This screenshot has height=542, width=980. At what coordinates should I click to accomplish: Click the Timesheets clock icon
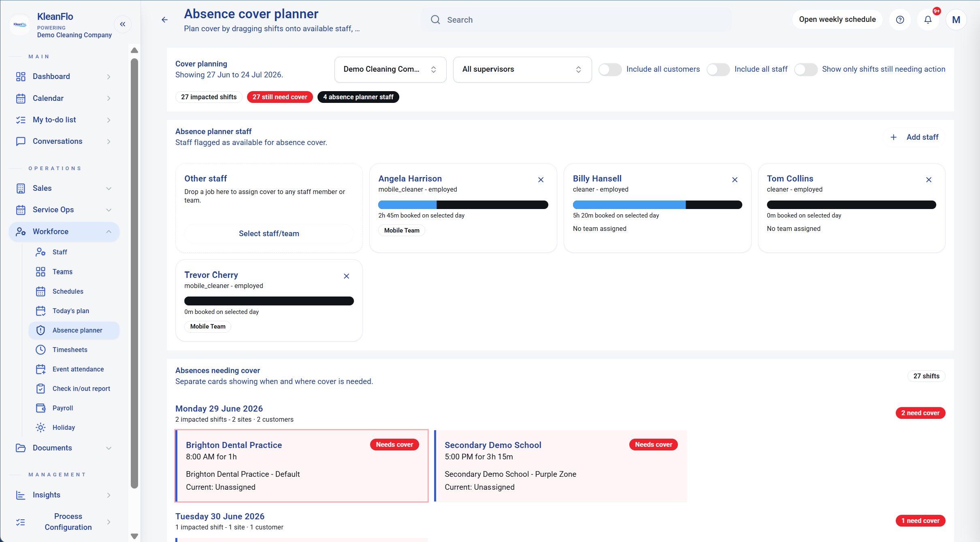click(x=40, y=350)
